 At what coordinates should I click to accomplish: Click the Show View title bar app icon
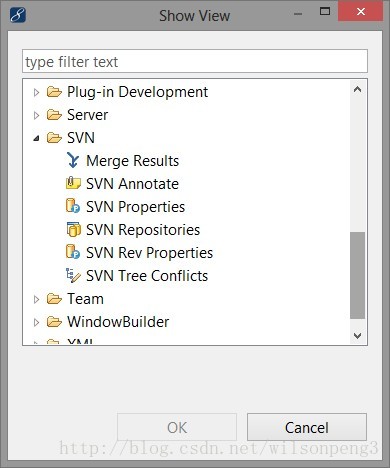(x=18, y=15)
